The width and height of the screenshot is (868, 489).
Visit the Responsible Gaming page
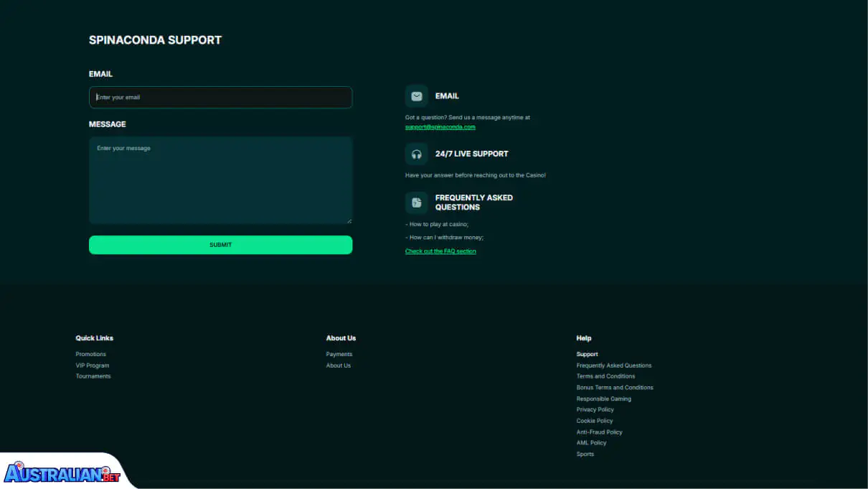(x=603, y=399)
